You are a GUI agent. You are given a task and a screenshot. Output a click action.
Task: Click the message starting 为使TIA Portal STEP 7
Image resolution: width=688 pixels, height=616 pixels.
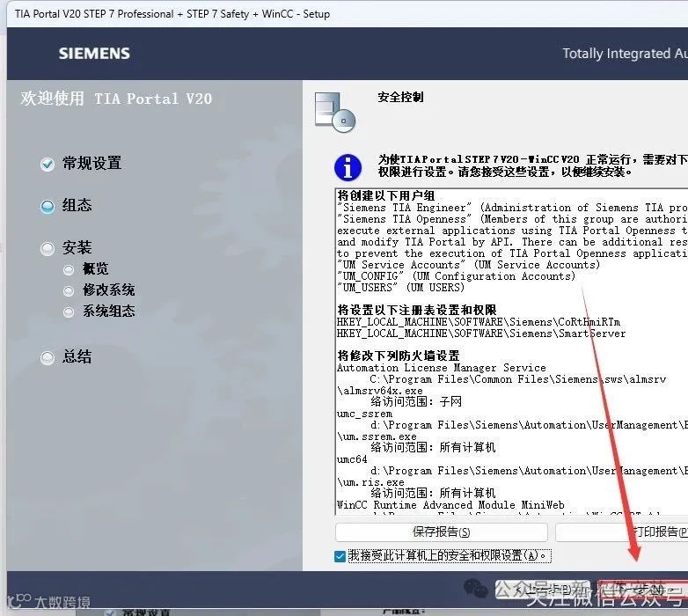(x=532, y=165)
